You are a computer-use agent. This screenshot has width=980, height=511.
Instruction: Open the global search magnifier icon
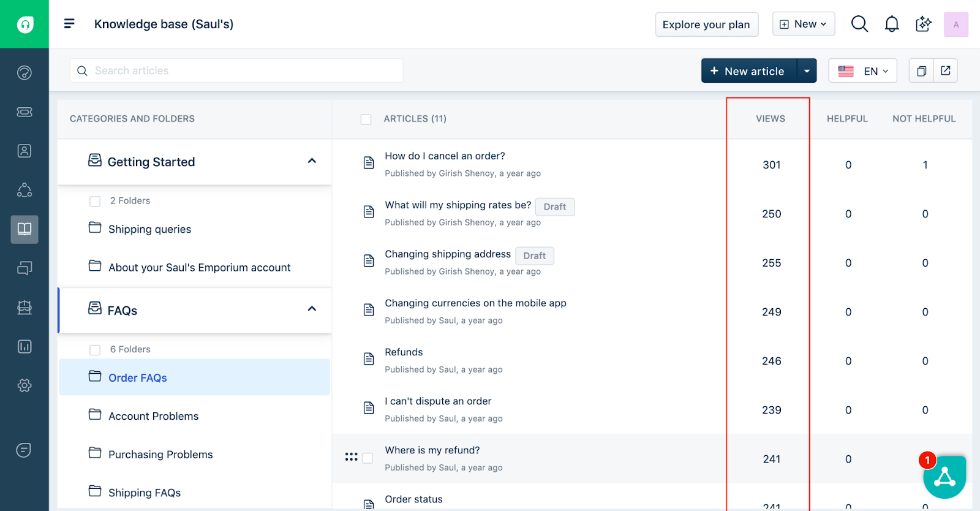[859, 25]
